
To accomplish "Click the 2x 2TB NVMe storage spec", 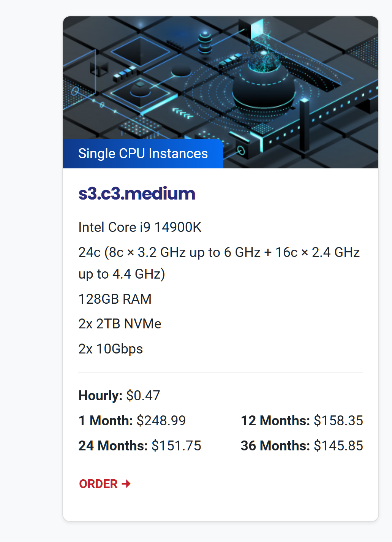I will 120,324.
